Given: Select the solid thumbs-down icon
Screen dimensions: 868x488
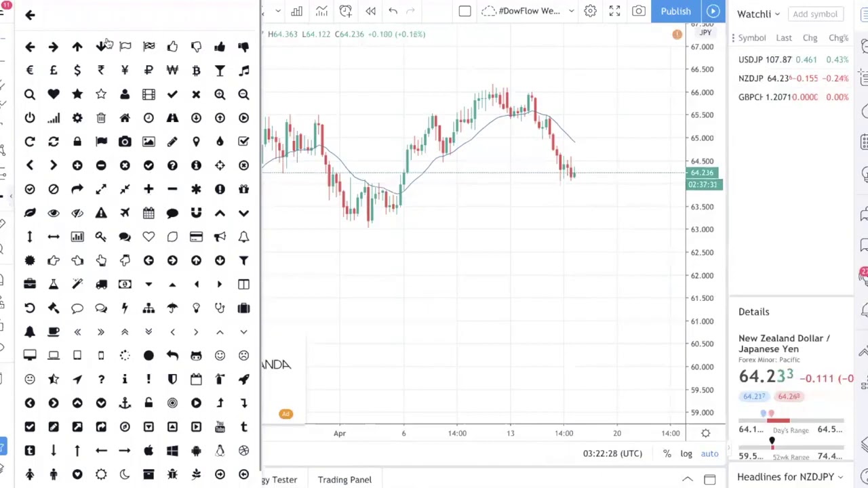Looking at the screenshot, I should pos(243,47).
